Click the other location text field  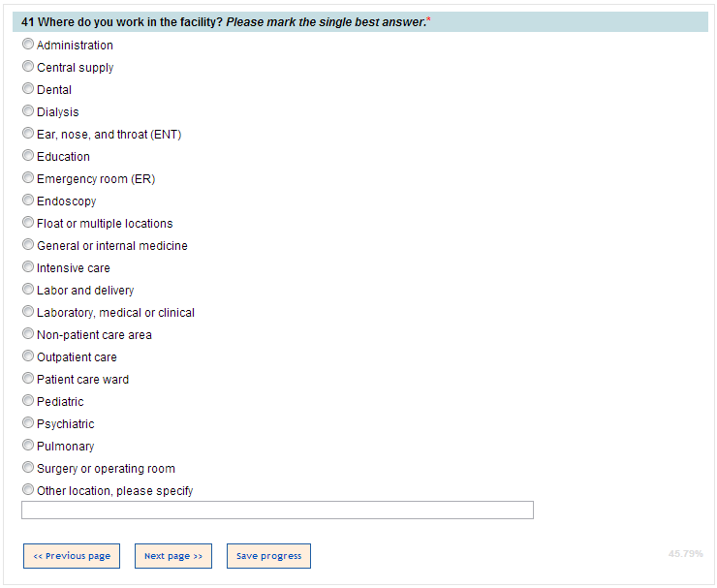pyautogui.click(x=277, y=511)
